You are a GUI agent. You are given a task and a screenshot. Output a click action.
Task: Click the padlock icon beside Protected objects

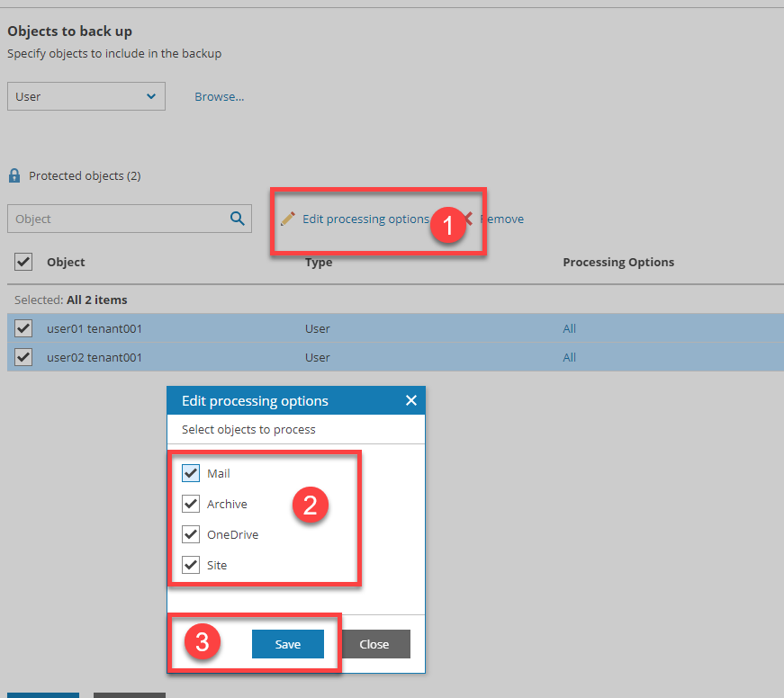point(14,176)
